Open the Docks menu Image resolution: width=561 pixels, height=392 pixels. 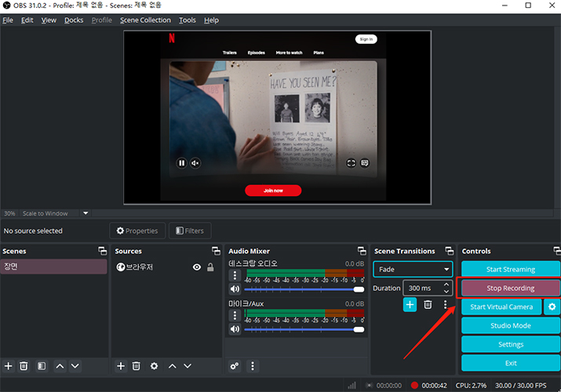(74, 20)
